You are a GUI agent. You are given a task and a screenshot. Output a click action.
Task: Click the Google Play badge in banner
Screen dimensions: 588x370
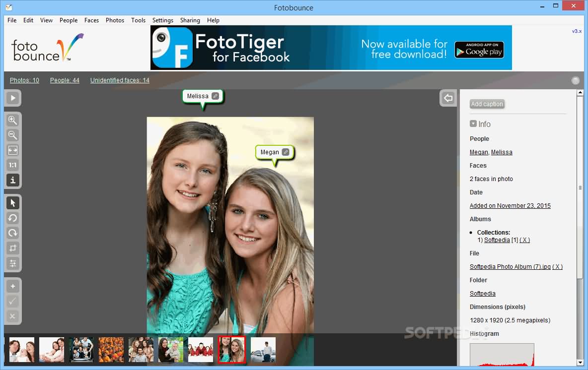point(479,50)
